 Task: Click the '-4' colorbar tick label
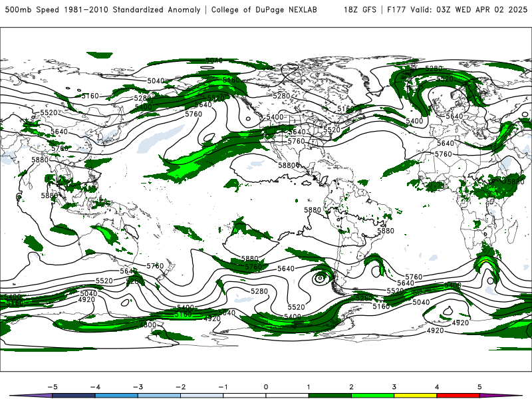[x=95, y=387]
